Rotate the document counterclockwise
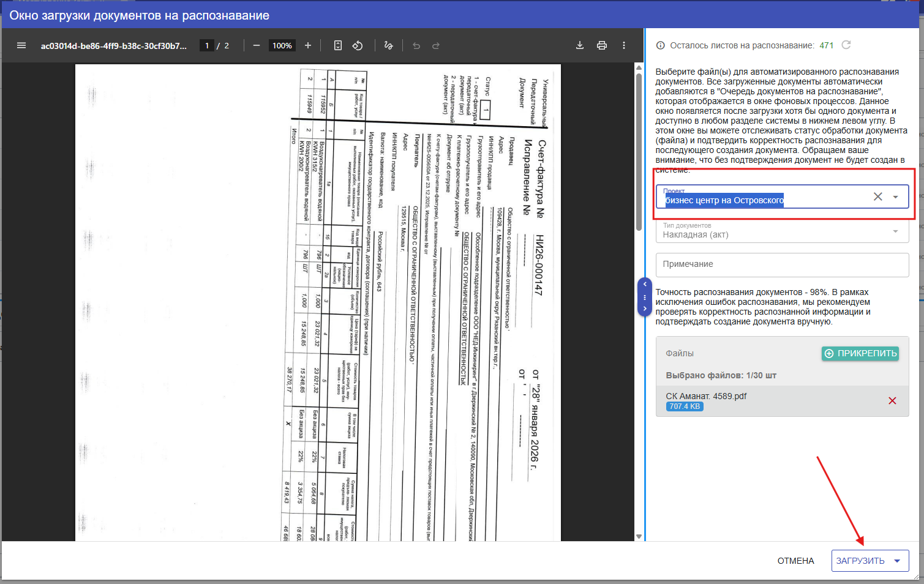 click(x=358, y=46)
